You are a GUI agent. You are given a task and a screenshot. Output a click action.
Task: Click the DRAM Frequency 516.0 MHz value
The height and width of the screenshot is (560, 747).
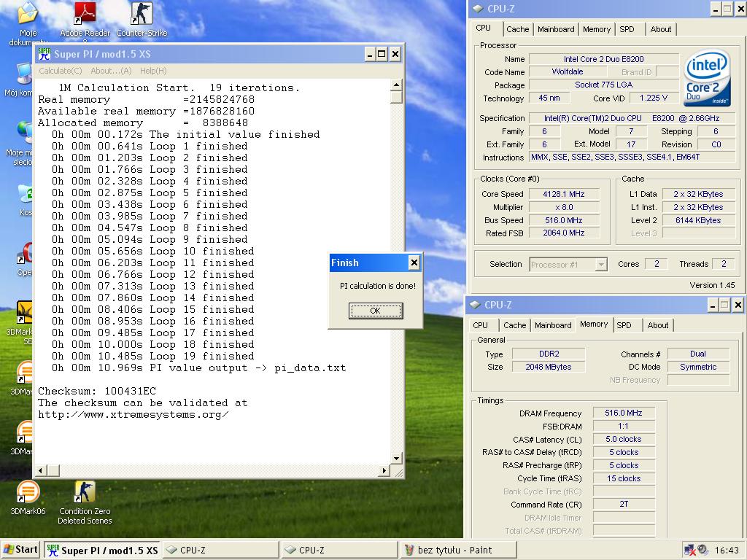point(623,413)
